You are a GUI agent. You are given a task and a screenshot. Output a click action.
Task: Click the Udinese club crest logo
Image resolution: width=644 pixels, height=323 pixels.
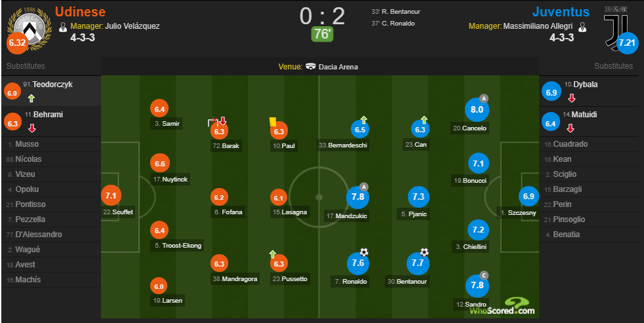(29, 29)
